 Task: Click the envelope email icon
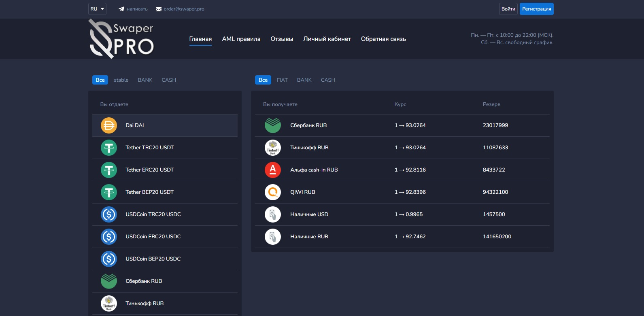tap(159, 9)
